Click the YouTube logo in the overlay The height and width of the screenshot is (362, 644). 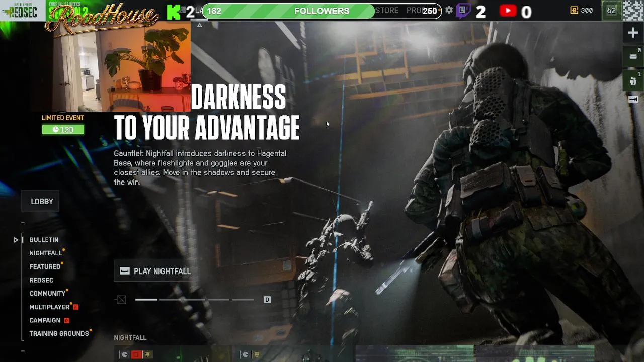point(508,11)
